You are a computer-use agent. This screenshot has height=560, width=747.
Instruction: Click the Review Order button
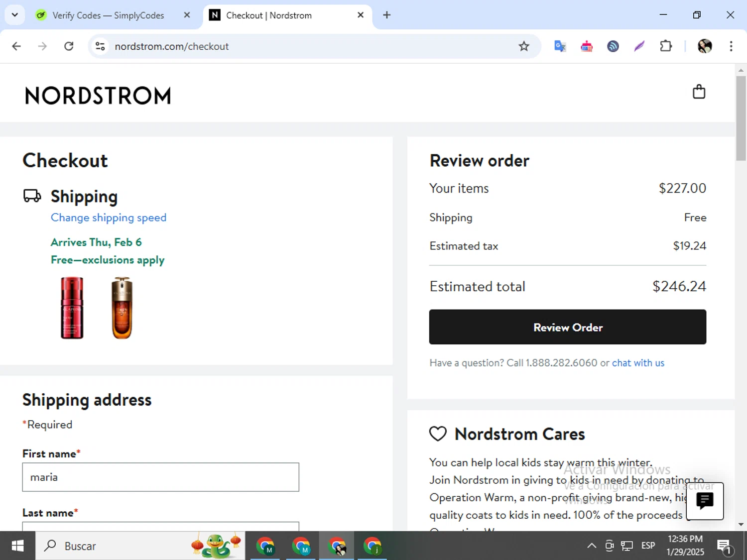click(568, 327)
